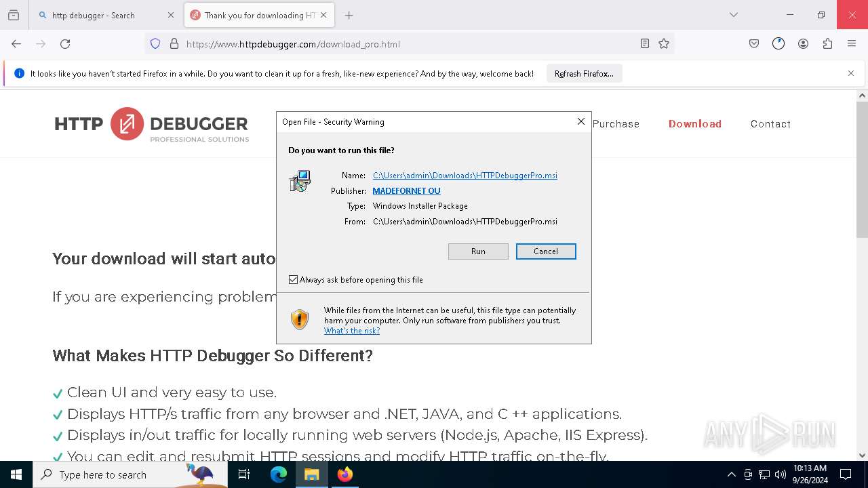Image resolution: width=868 pixels, height=488 pixels.
Task: Open the What's the risk link
Action: click(x=352, y=331)
